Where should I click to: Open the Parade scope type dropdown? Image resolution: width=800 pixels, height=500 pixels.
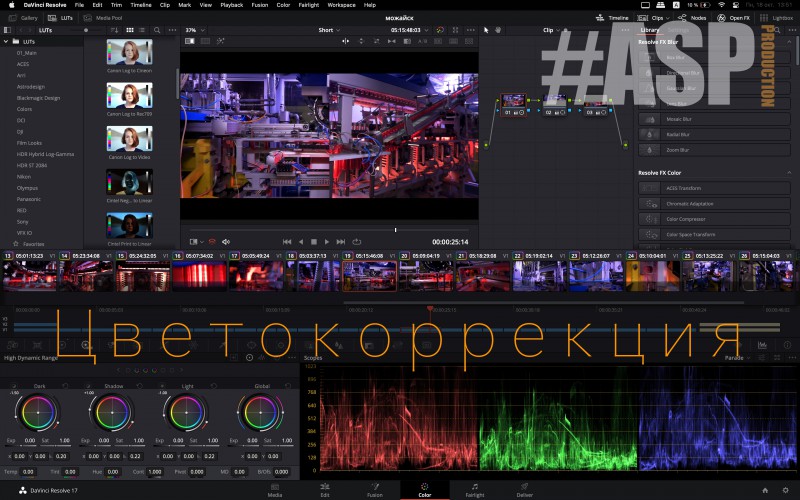pyautogui.click(x=737, y=358)
